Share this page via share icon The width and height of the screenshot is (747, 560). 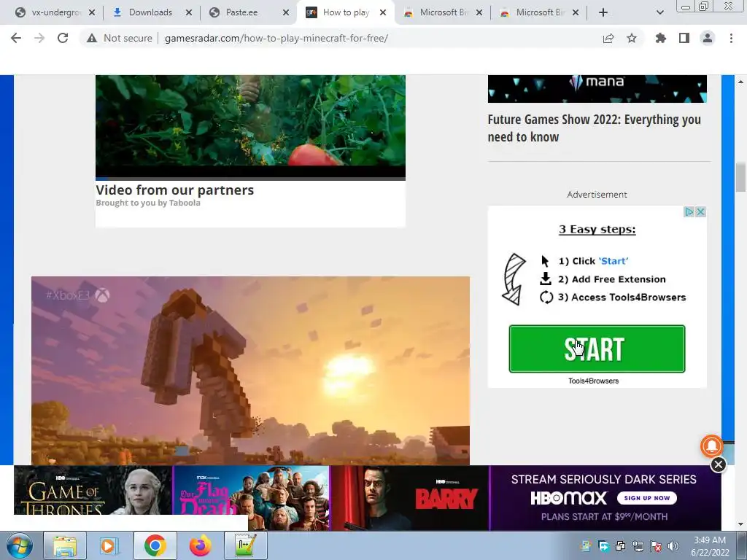608,38
